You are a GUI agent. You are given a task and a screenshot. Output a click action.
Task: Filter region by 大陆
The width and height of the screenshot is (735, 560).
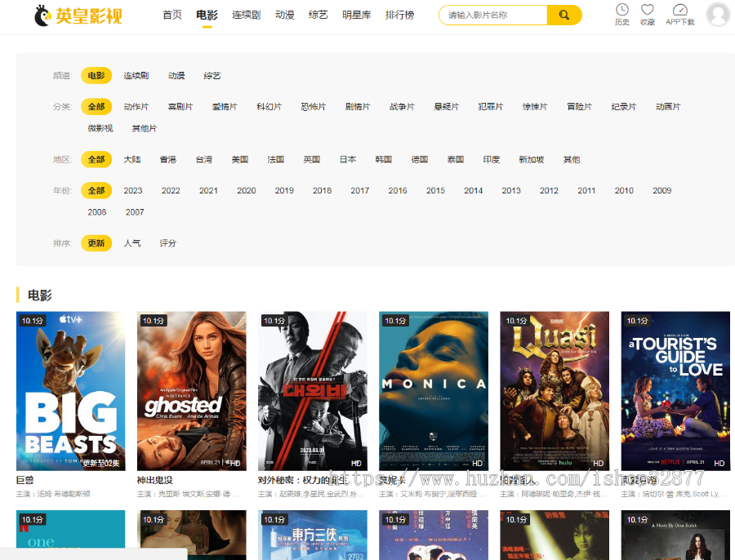132,159
